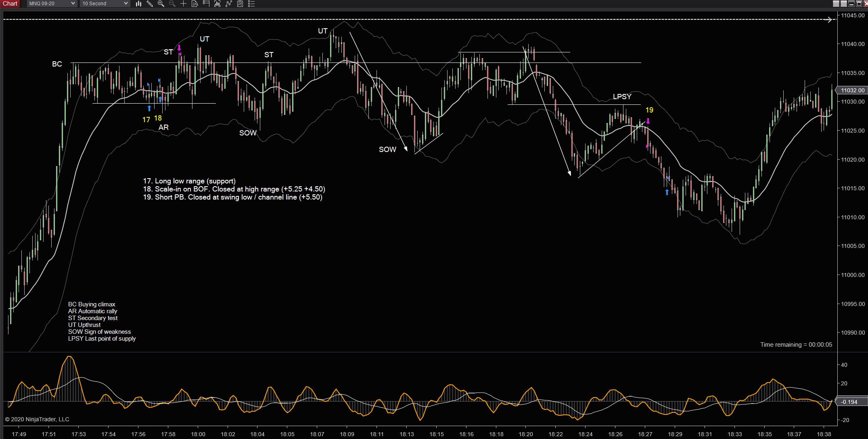Viewport: 868px width, 439px height.
Task: Click the 11045.00 price axis label
Action: 853,15
